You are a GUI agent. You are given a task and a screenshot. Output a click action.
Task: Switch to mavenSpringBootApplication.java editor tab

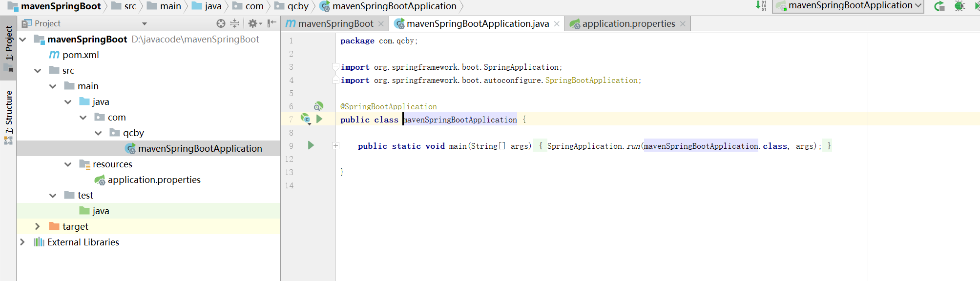pyautogui.click(x=477, y=23)
